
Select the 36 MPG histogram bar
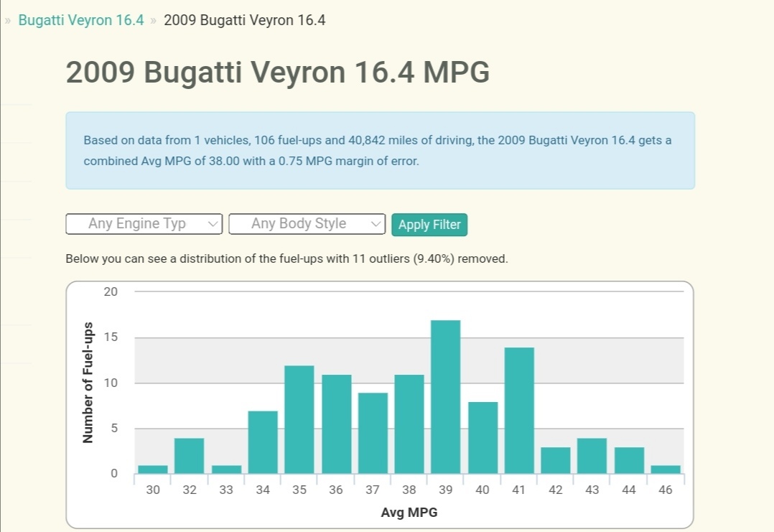[x=337, y=424]
